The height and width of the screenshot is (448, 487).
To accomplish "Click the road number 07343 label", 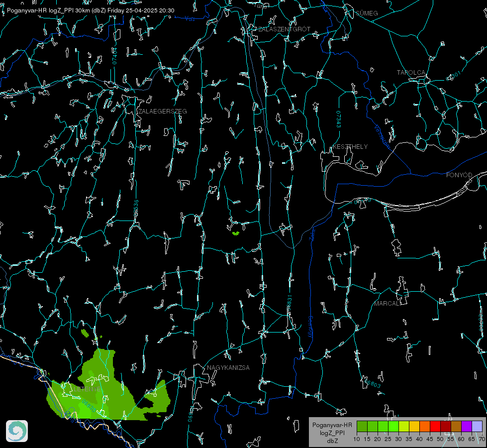I will point(339,119).
